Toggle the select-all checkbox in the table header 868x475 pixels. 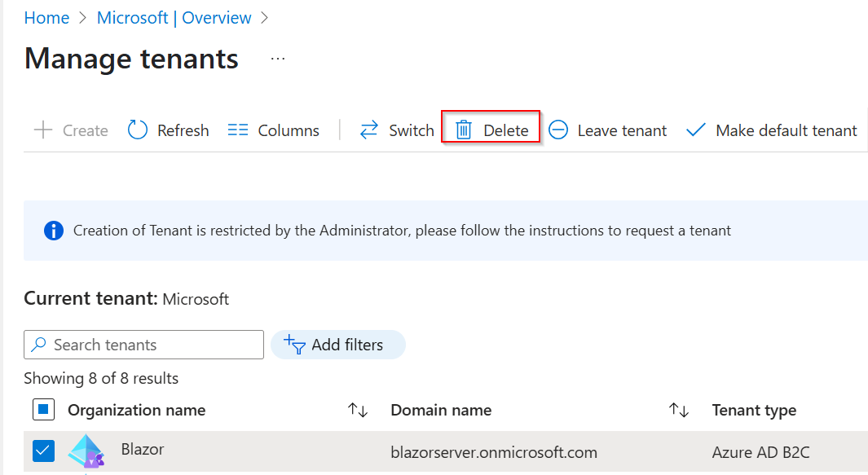coord(43,410)
